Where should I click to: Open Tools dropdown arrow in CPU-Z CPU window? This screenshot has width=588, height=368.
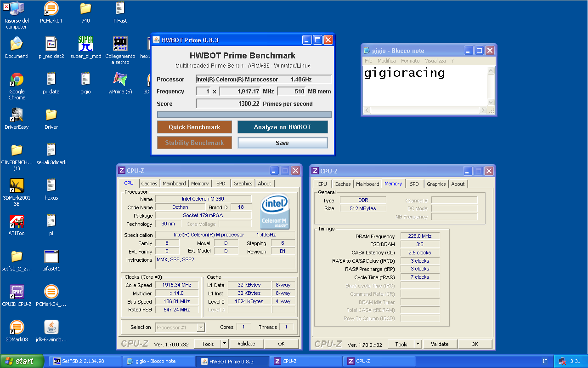point(224,344)
